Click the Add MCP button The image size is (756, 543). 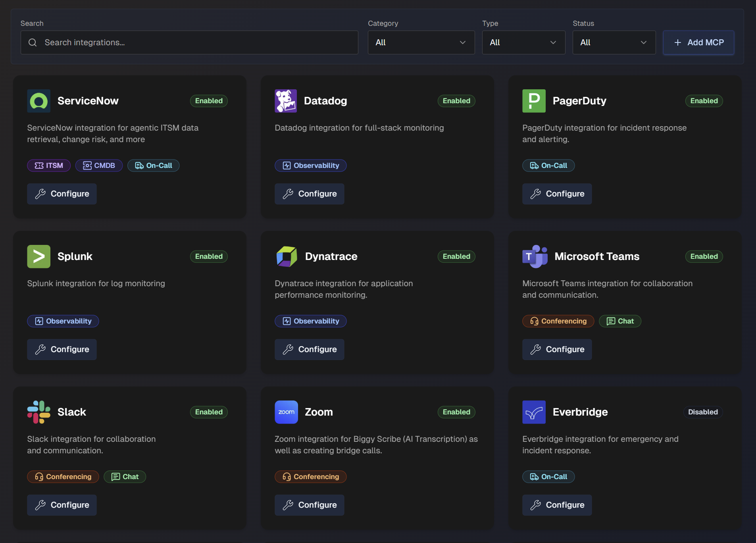click(698, 42)
